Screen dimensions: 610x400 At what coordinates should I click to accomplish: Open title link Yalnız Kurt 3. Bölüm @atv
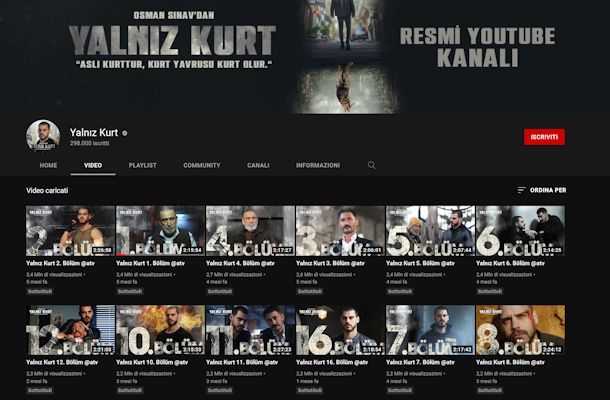tap(330, 263)
